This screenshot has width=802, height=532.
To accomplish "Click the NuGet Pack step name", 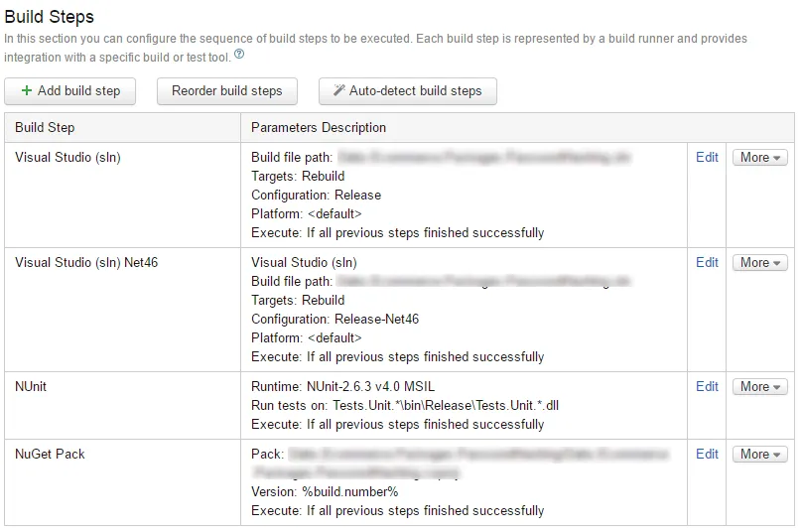I will tap(50, 454).
